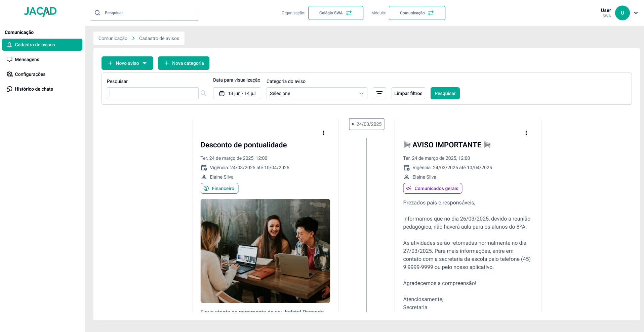Click the Comunicados gerais category tag
This screenshot has height=332, width=644.
433,188
